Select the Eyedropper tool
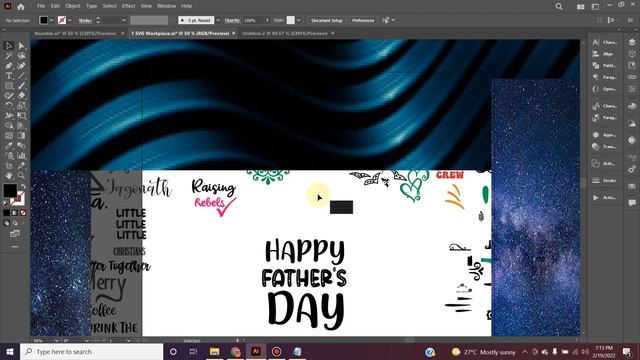Image resolution: width=640 pixels, height=360 pixels. coord(9,146)
